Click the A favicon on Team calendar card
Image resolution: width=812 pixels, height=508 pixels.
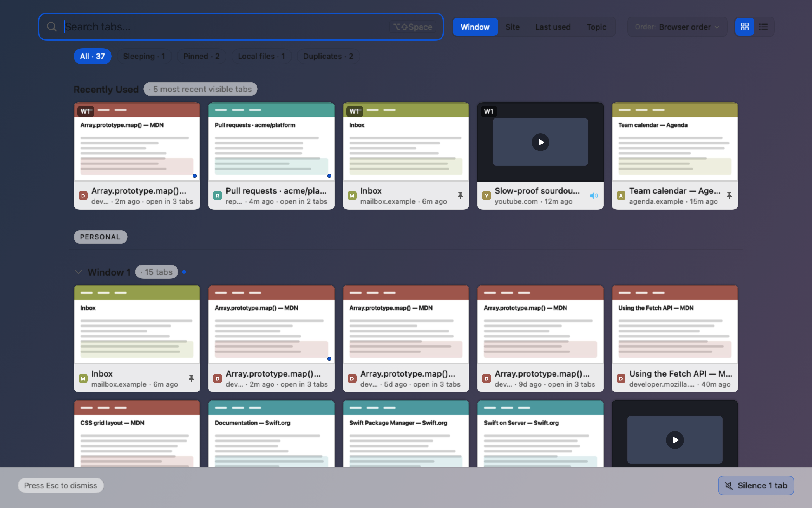(621, 196)
